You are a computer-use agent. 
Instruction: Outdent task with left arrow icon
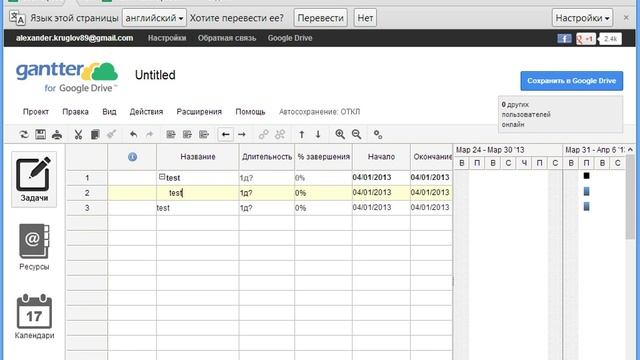225,134
